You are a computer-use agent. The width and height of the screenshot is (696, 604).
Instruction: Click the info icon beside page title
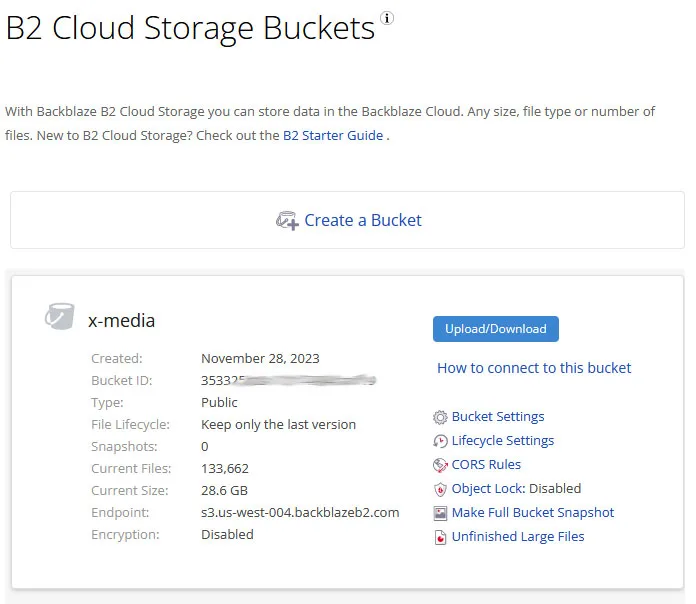click(387, 18)
